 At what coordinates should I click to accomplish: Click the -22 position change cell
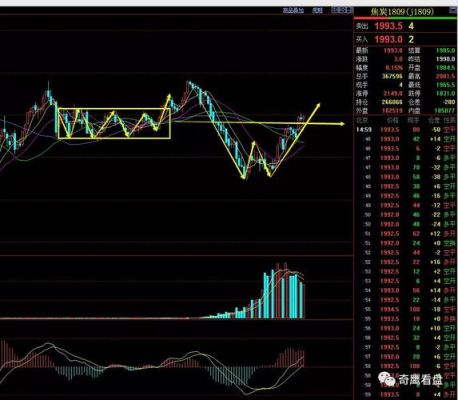[436, 215]
